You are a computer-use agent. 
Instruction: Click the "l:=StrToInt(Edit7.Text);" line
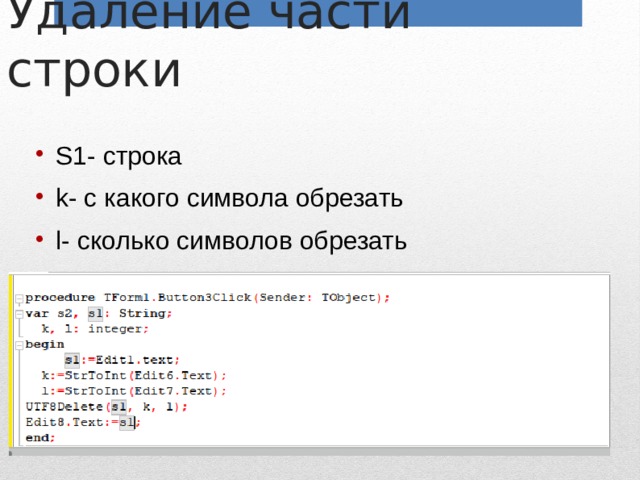tap(134, 391)
